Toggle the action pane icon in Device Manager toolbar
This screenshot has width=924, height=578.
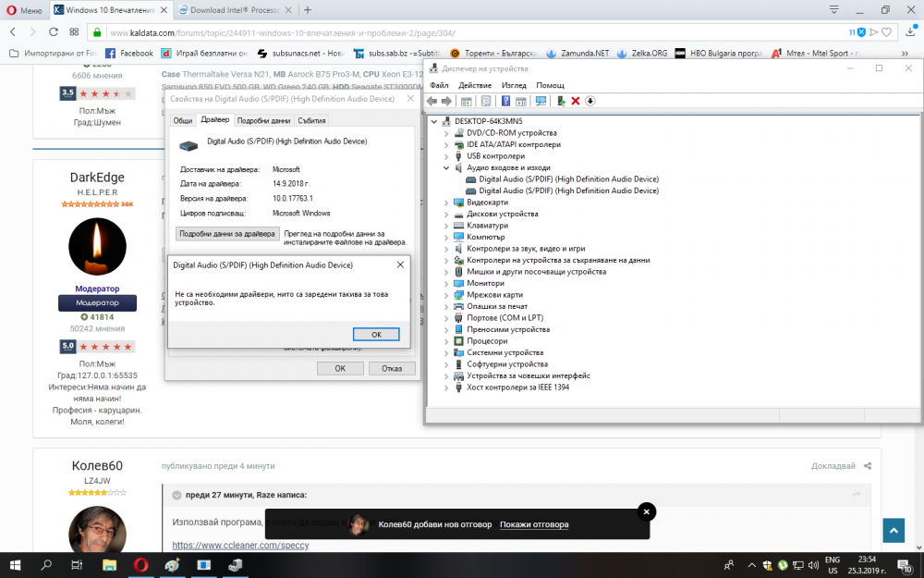click(521, 102)
